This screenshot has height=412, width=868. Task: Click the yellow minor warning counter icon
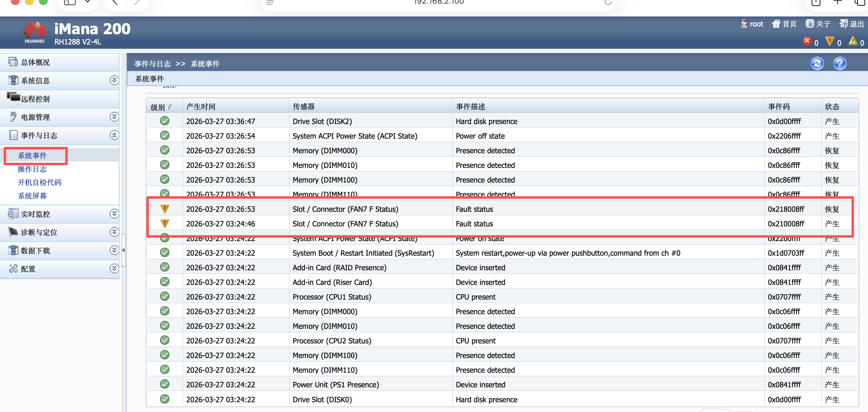point(853,41)
